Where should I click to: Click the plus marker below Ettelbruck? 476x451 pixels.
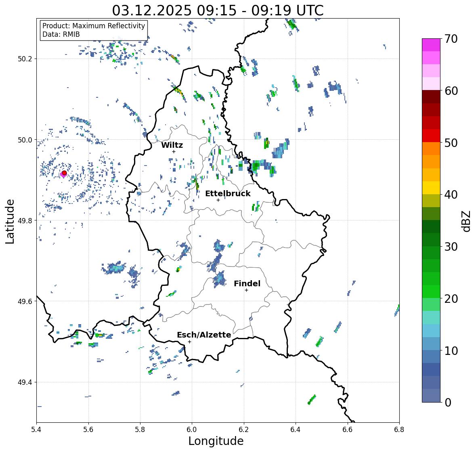coord(218,200)
